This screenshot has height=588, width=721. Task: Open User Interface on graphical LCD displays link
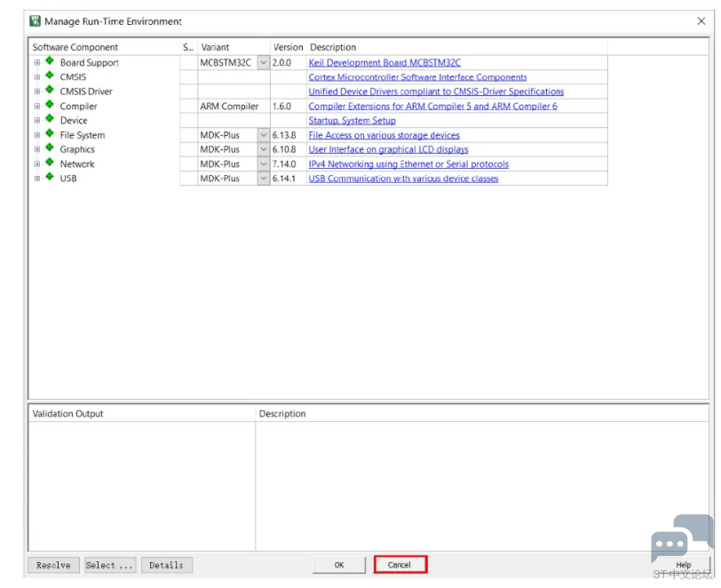click(388, 149)
